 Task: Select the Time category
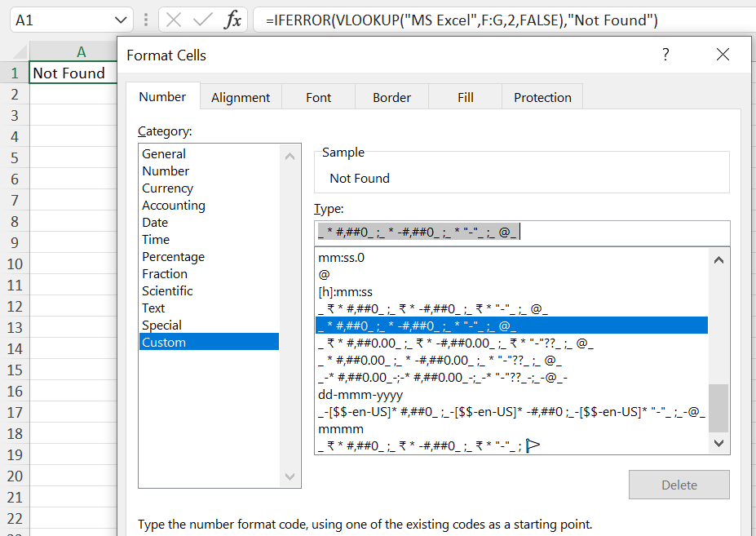click(209, 239)
